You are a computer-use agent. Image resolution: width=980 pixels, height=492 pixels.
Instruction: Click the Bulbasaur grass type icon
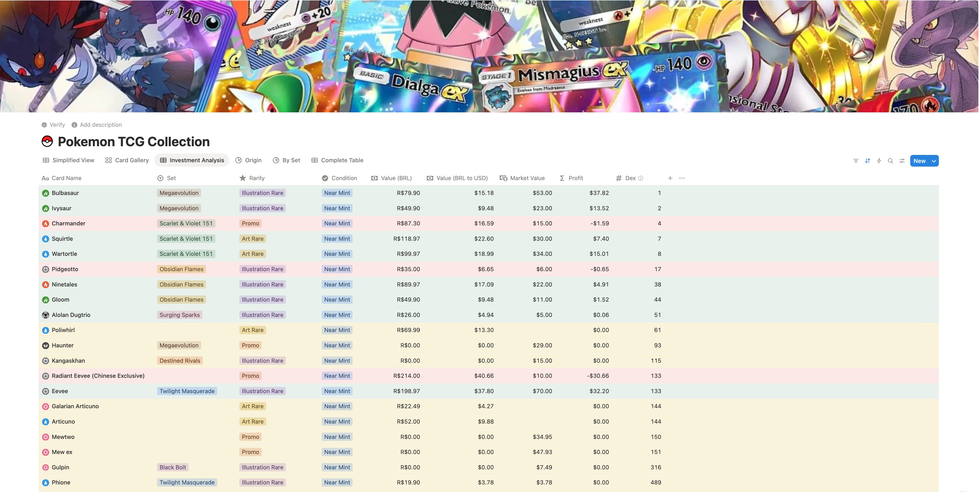[x=46, y=193]
